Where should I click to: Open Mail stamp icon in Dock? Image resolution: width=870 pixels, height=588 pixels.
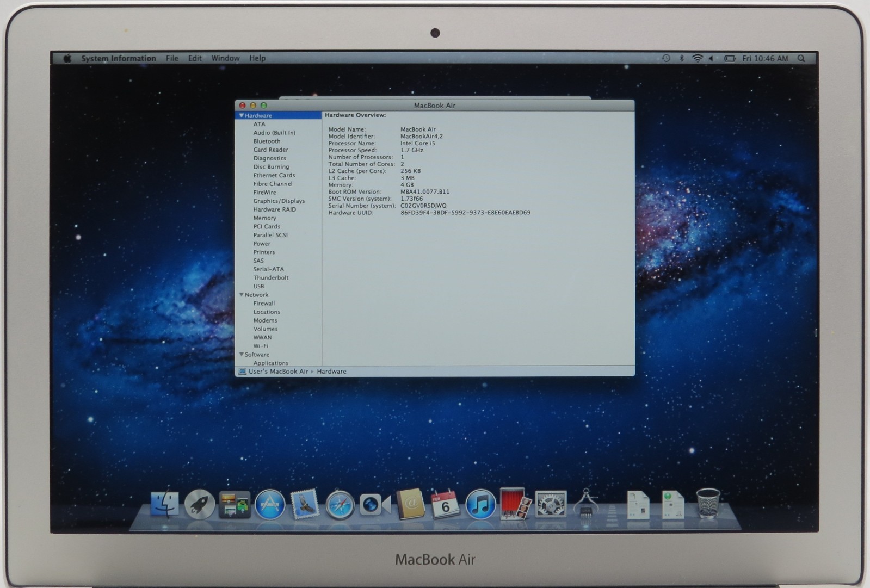[305, 504]
